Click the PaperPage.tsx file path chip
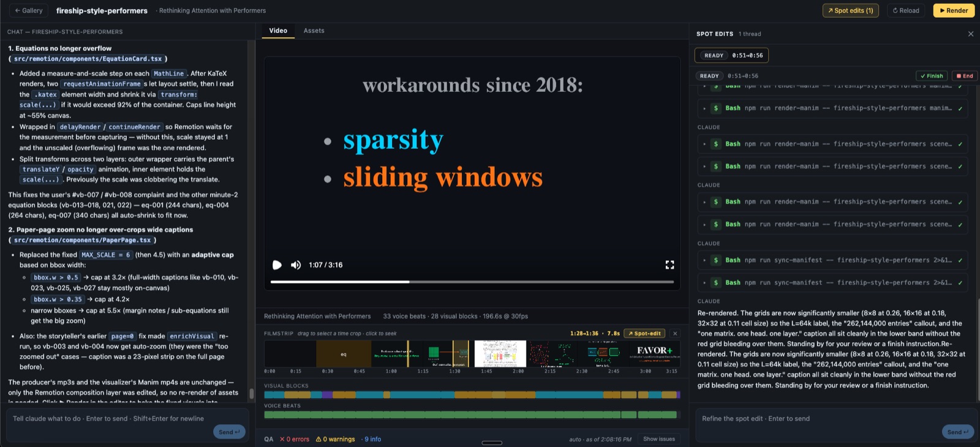The image size is (980, 447). point(82,240)
